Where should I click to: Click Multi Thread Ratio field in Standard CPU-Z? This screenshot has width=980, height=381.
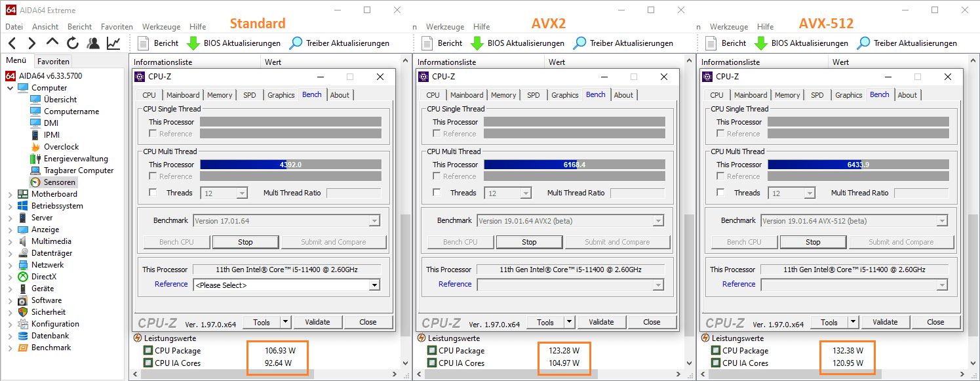point(353,193)
